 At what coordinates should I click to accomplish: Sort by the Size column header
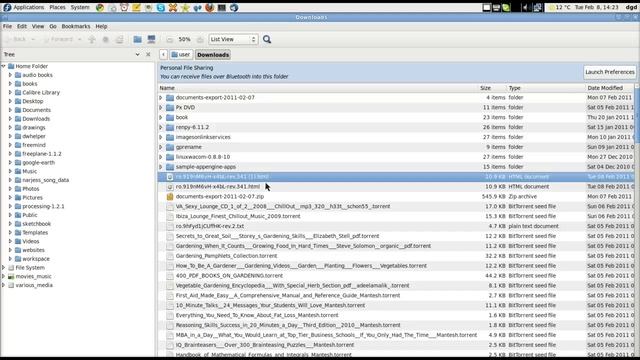point(493,88)
